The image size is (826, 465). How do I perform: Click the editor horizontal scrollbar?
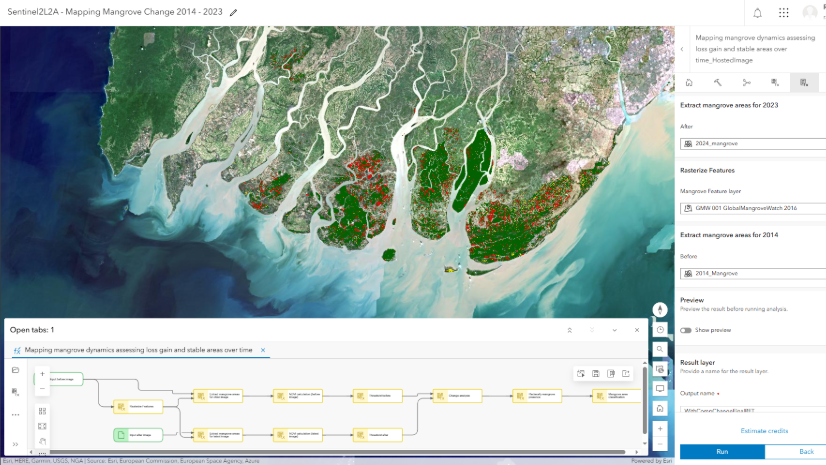(337, 452)
